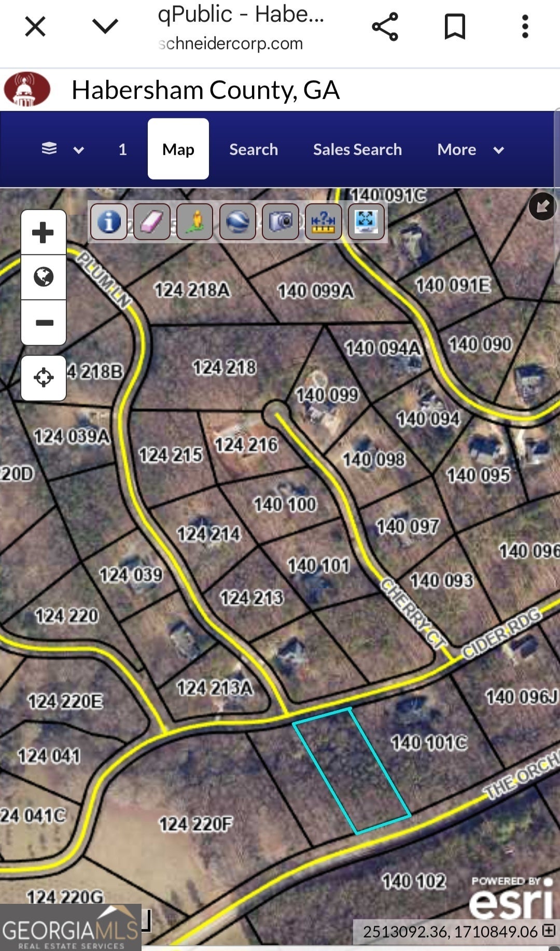Image resolution: width=560 pixels, height=951 pixels.
Task: Expand the layers dropdown in navbar
Action: [x=62, y=149]
